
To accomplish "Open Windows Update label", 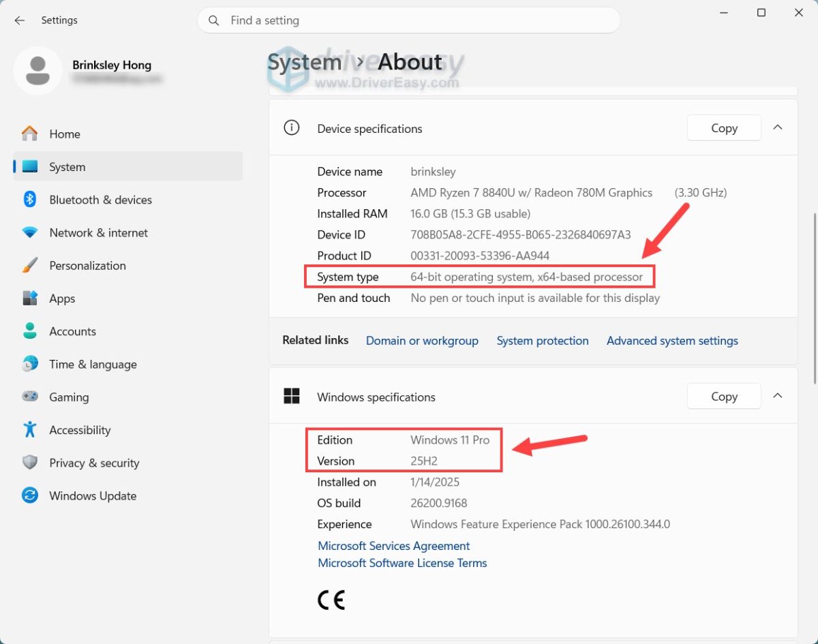I will (93, 496).
